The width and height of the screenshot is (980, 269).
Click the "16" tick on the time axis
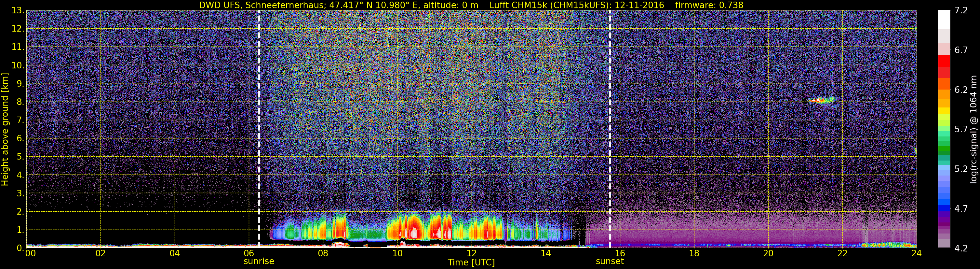pyautogui.click(x=620, y=254)
